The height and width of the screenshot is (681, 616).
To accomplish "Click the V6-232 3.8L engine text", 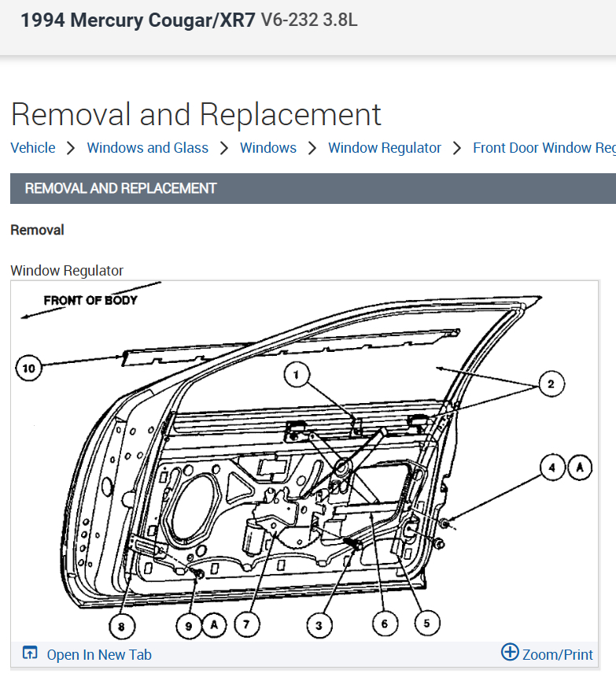I will tap(309, 20).
